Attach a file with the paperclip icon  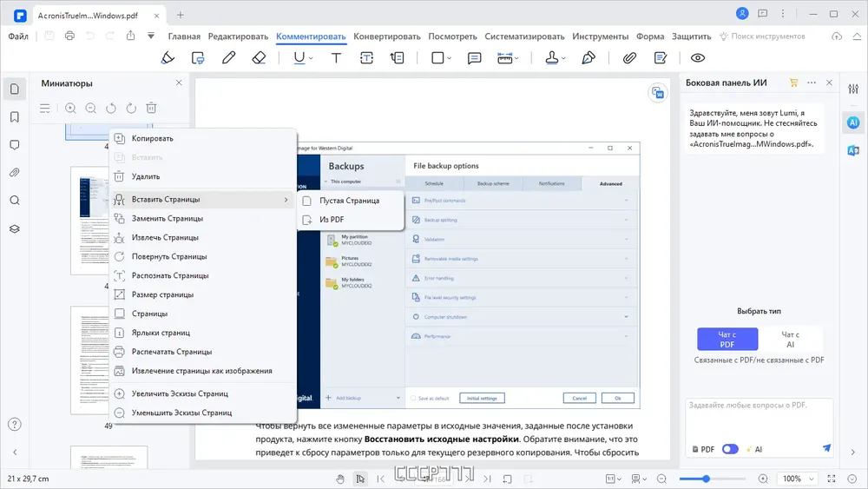click(629, 57)
